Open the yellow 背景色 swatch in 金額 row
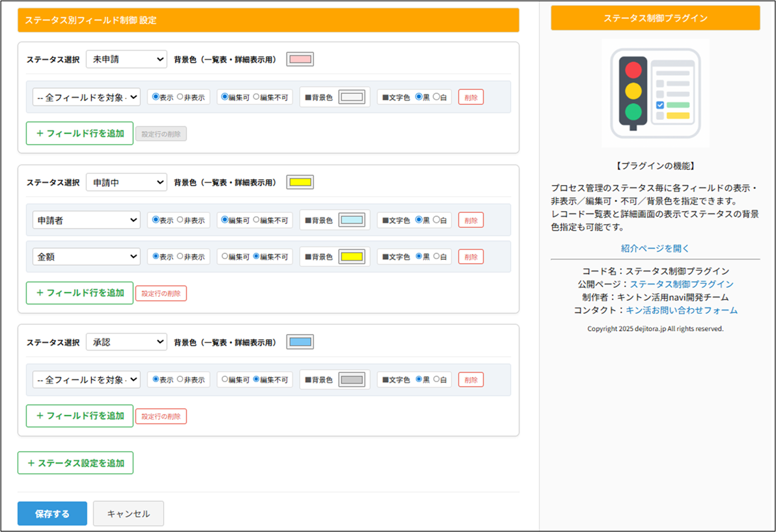 click(352, 257)
